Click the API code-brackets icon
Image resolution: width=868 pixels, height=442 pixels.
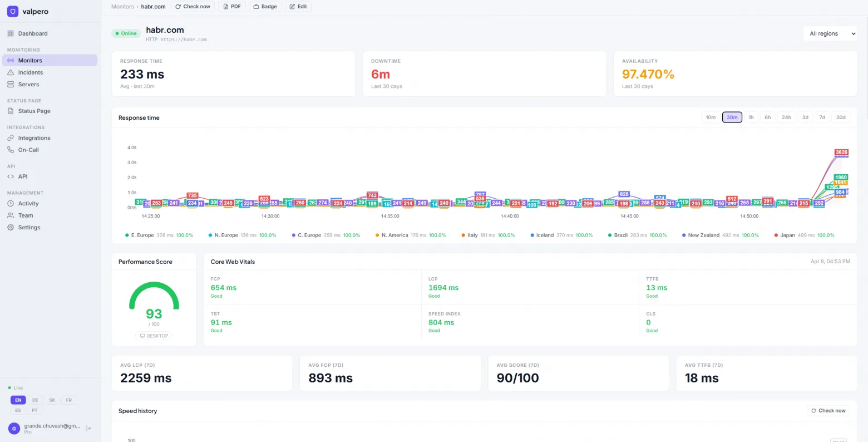tap(11, 176)
